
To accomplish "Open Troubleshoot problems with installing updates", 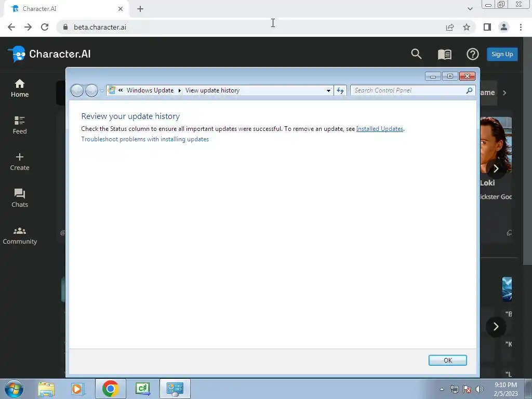I will coord(145,139).
